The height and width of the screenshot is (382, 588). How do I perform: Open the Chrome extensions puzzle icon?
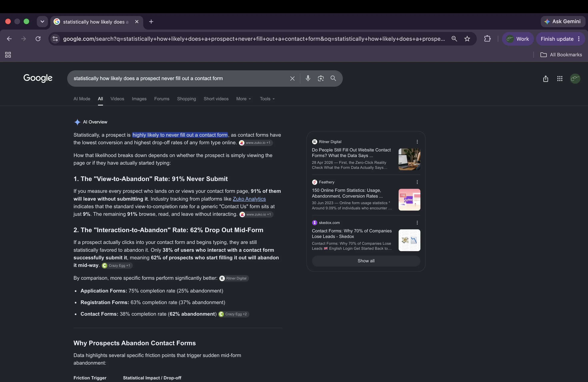(x=487, y=39)
